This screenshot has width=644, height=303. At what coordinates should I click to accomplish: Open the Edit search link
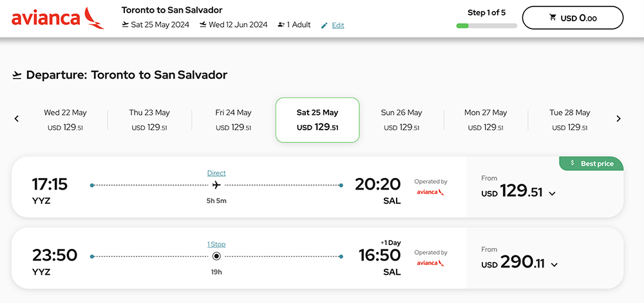(x=338, y=25)
